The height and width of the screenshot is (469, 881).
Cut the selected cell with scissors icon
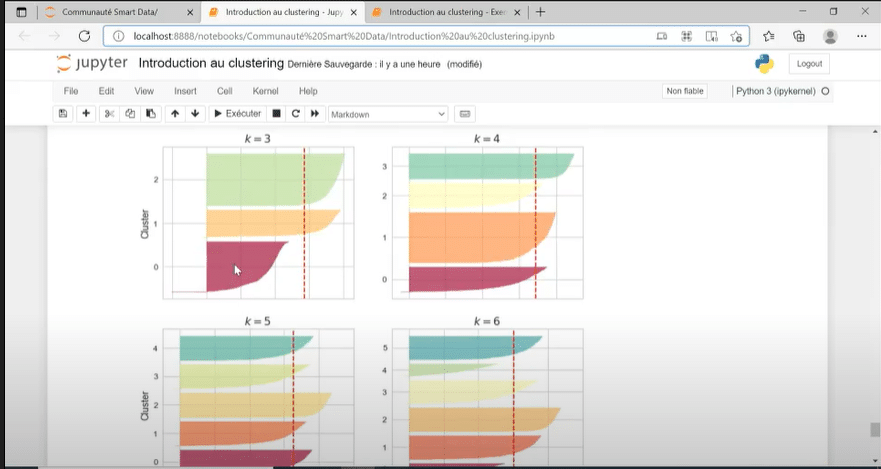pyautogui.click(x=111, y=114)
